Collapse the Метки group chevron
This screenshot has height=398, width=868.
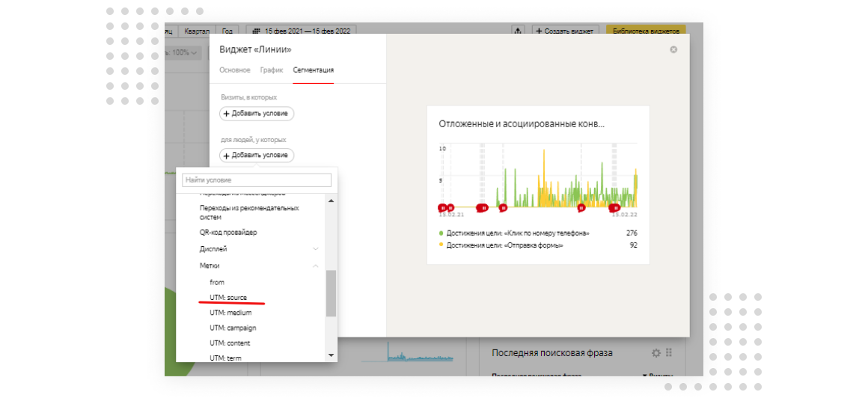(x=316, y=266)
